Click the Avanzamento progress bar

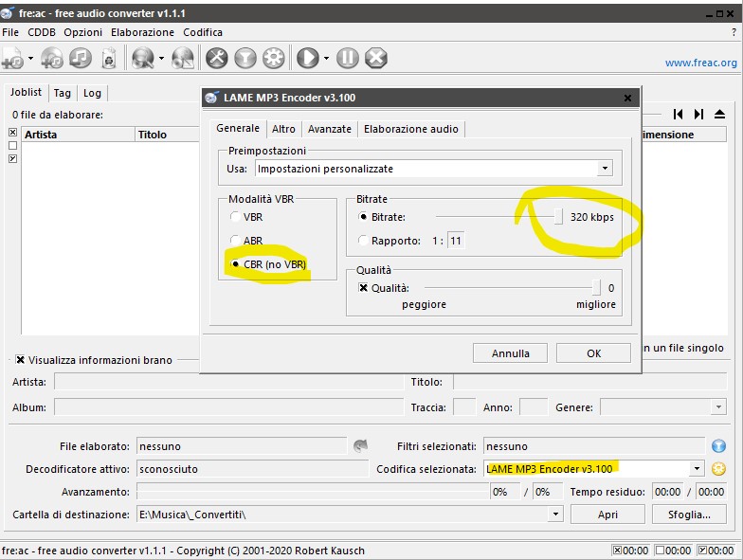pos(313,491)
